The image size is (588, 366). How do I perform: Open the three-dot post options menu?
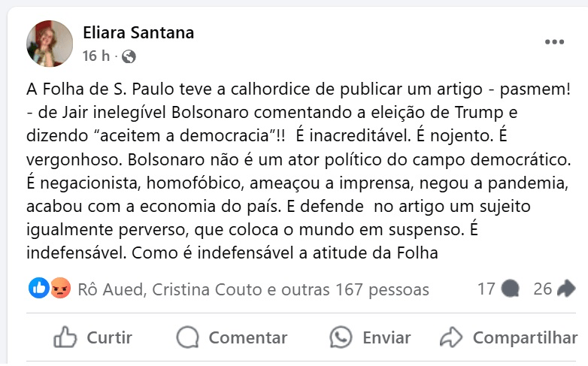click(x=554, y=43)
